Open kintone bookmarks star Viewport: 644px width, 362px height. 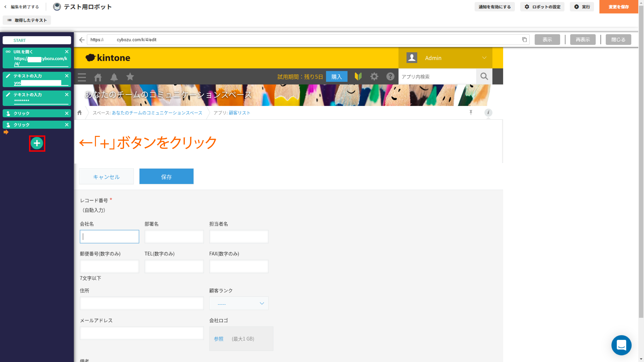(x=130, y=77)
